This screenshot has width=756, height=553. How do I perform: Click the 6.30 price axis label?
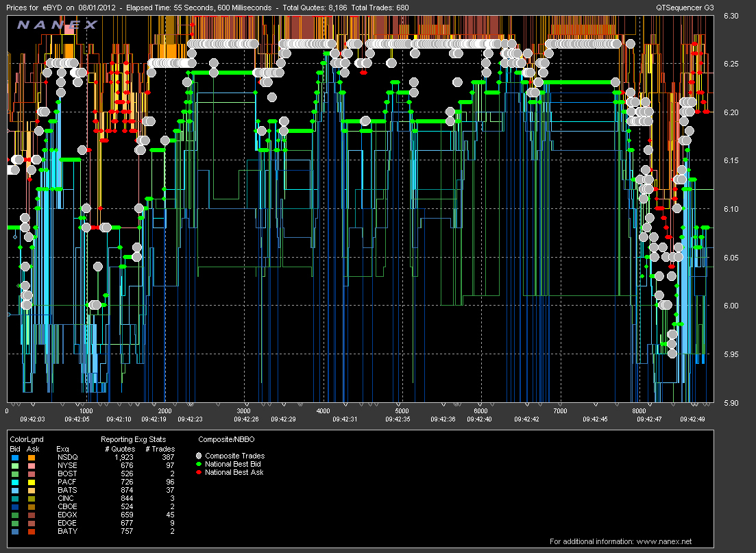(731, 16)
